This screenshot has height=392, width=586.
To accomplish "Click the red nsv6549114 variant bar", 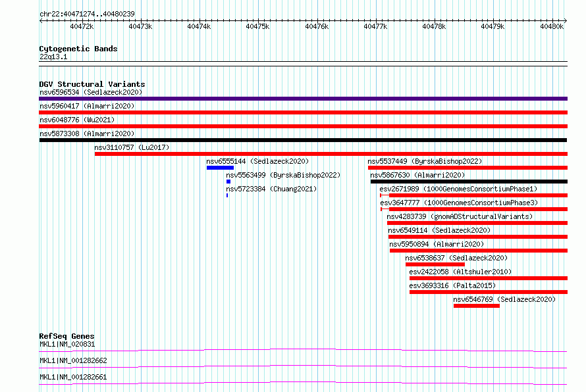I will [478, 237].
